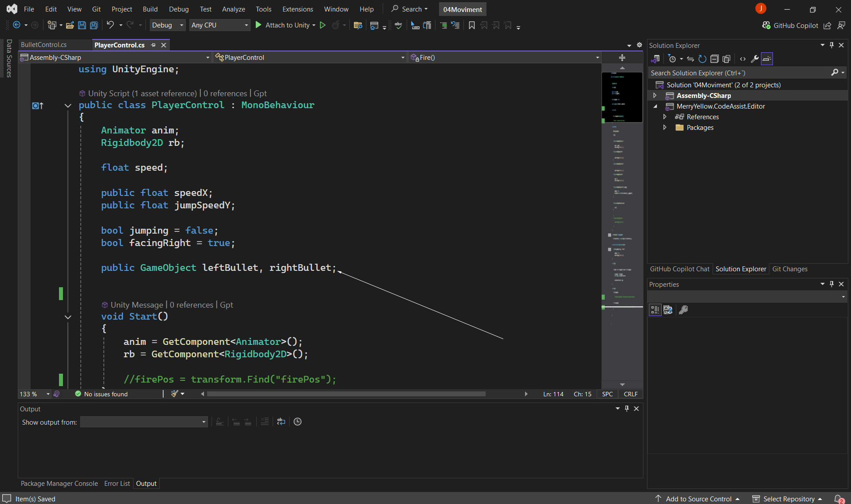
Task: Expand the Assembly-CSharp project node
Action: [x=655, y=96]
